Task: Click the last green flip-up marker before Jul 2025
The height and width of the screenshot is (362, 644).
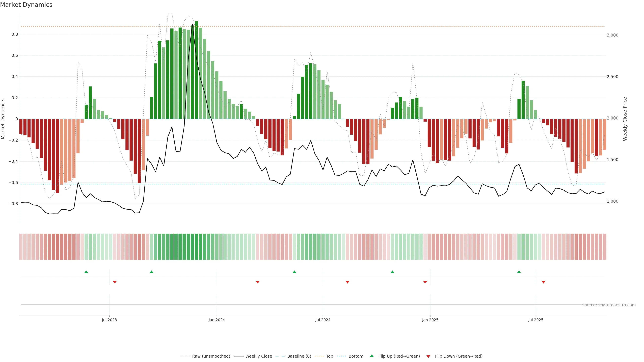Action: [x=519, y=272]
